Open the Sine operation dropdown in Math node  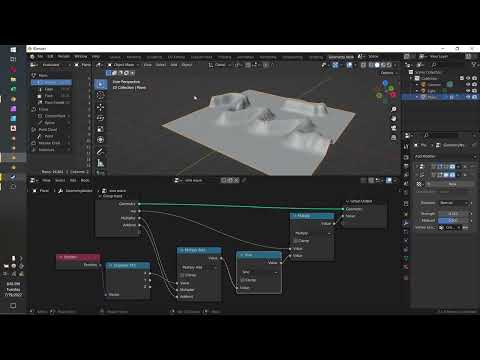[259, 272]
